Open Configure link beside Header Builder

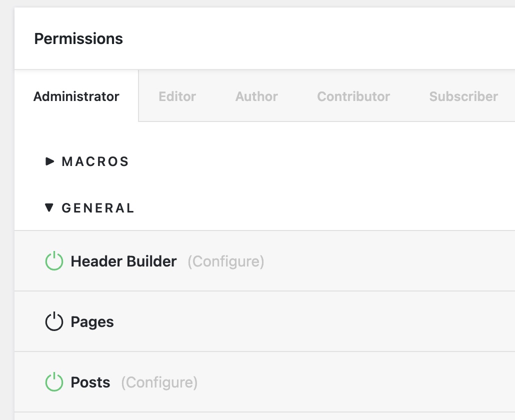(x=226, y=261)
